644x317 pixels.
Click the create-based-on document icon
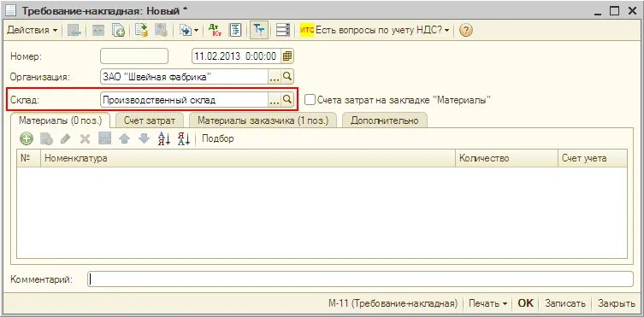[186, 31]
